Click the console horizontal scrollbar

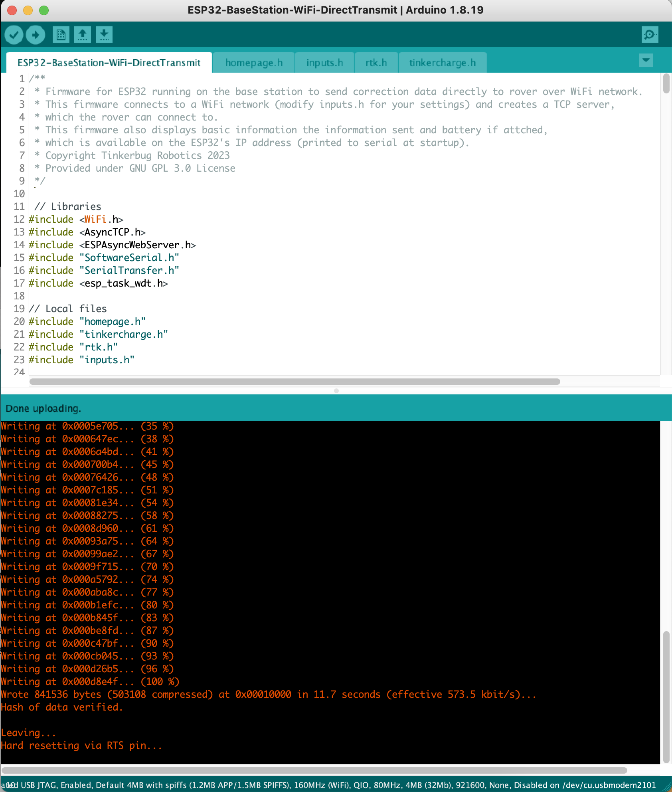click(314, 770)
